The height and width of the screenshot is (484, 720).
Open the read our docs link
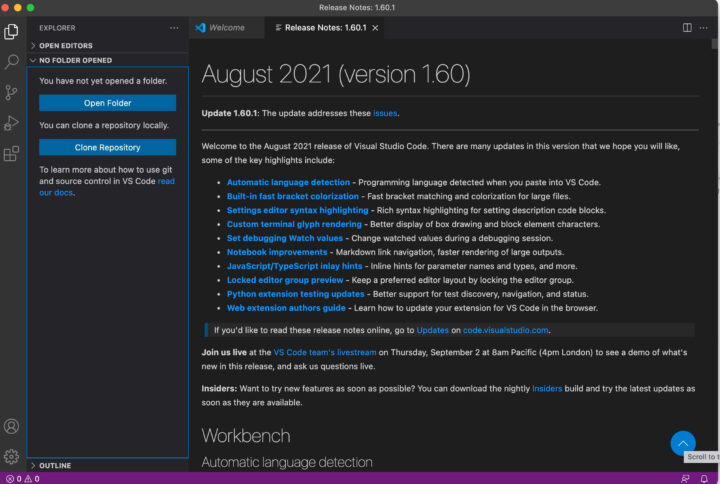pos(107,187)
